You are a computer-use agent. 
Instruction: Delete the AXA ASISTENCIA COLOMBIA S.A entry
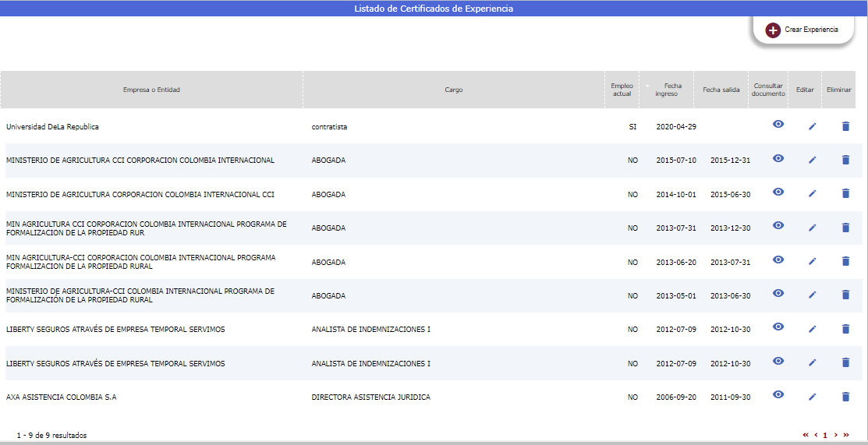point(845,397)
